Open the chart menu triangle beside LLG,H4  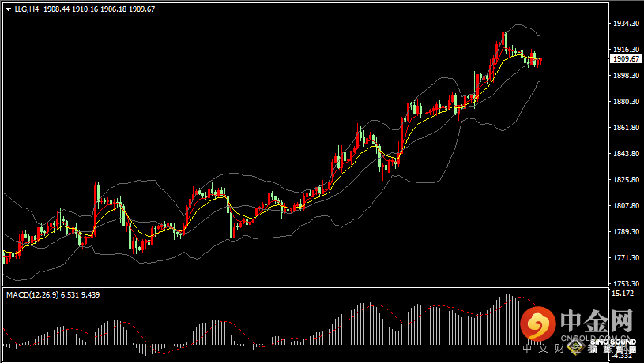tap(8, 9)
